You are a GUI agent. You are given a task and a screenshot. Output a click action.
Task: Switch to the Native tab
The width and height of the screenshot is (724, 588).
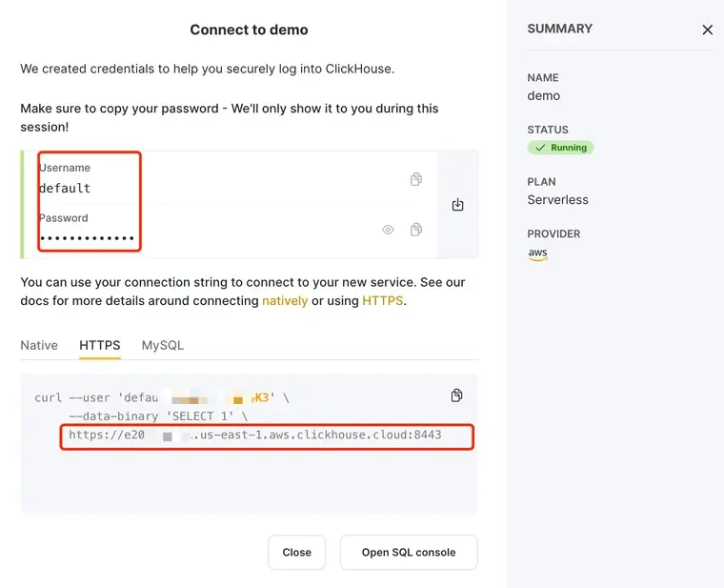coord(39,345)
